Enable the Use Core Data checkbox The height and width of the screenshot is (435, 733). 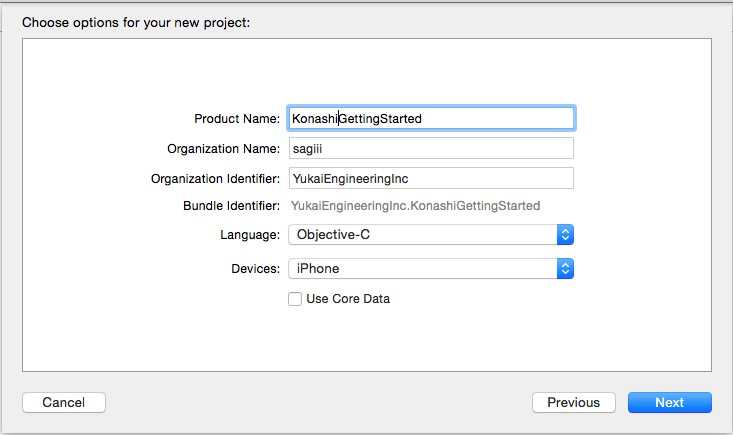pyautogui.click(x=295, y=298)
